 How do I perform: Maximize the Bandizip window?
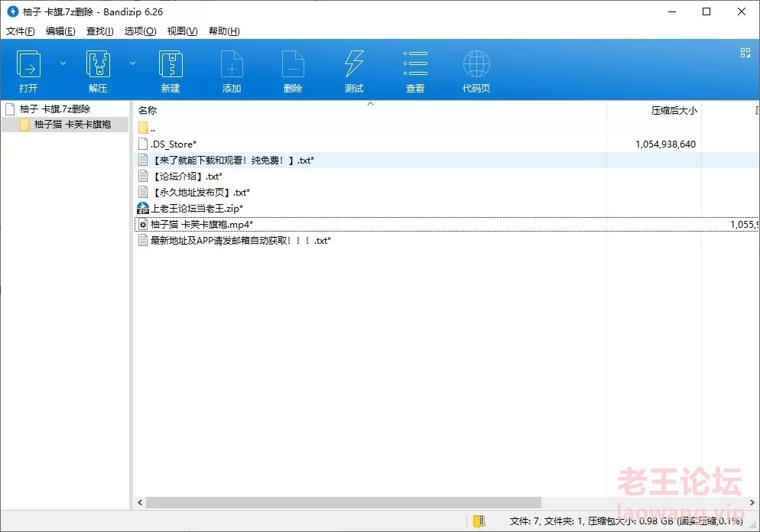point(706,11)
